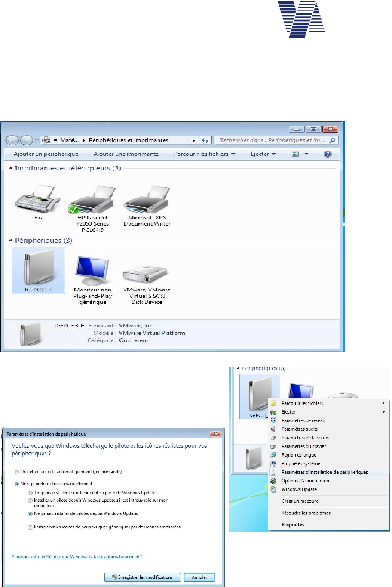
Task: Choose Paramètres d'installation de périphériques menu entry
Action: (x=328, y=472)
